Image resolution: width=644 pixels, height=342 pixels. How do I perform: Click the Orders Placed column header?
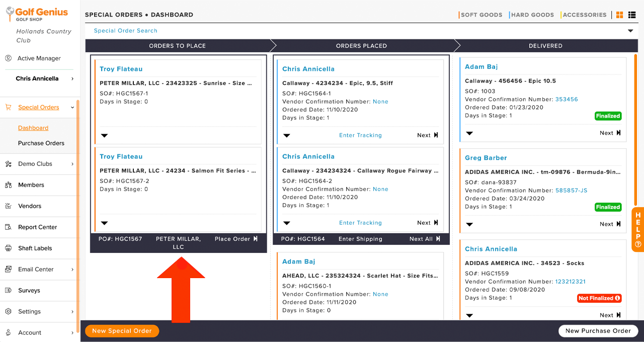coord(362,46)
